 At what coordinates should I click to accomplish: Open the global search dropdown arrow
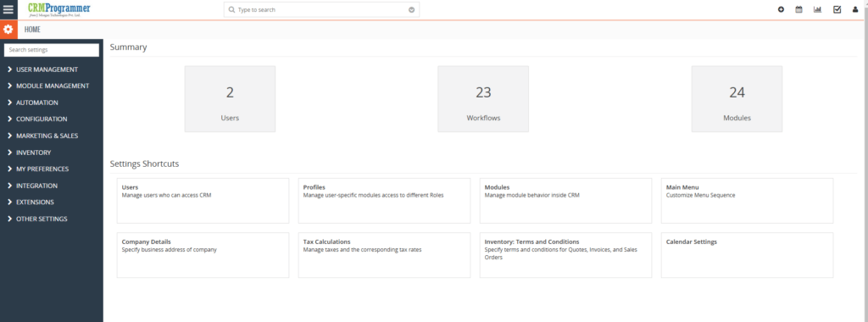411,9
